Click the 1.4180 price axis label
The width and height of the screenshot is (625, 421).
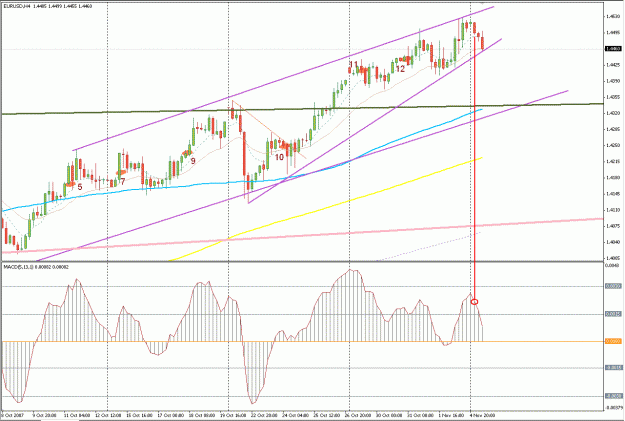click(613, 177)
